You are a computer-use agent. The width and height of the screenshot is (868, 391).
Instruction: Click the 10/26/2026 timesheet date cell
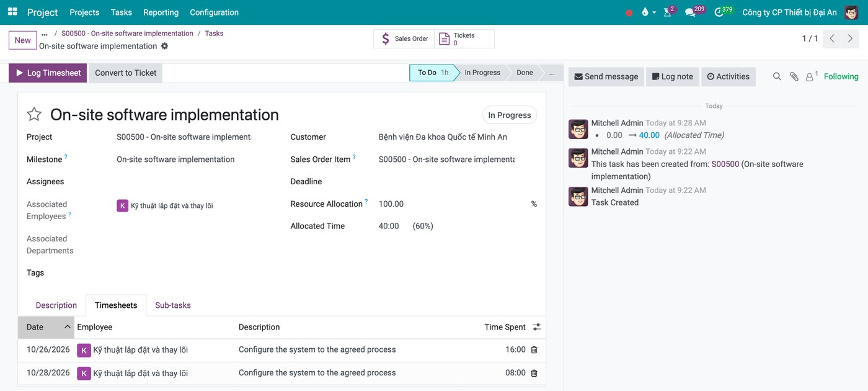[48, 350]
